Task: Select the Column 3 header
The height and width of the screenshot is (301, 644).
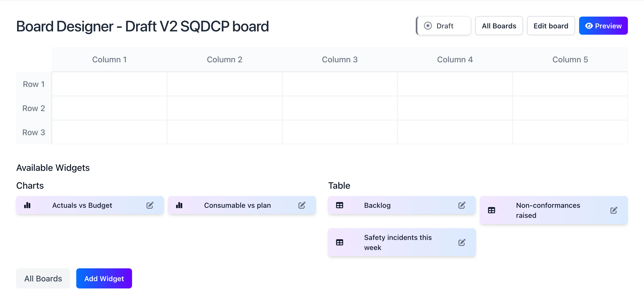Action: click(340, 59)
